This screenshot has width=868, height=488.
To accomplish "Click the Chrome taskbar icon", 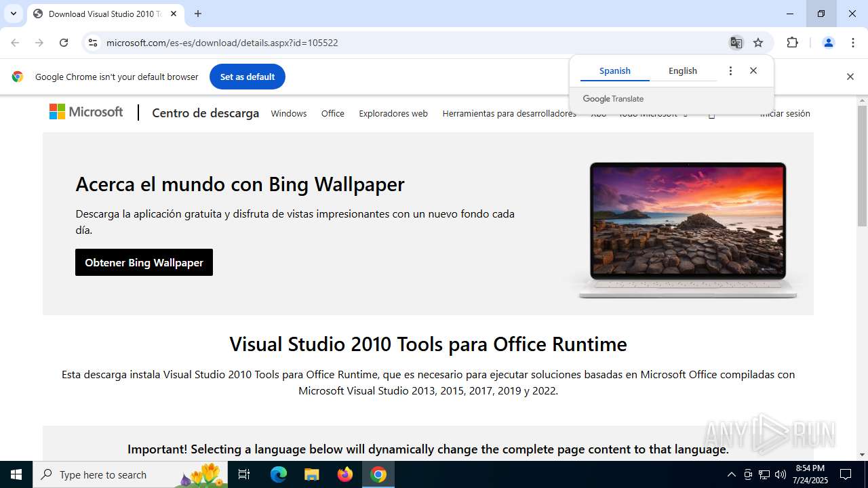I will point(378,474).
